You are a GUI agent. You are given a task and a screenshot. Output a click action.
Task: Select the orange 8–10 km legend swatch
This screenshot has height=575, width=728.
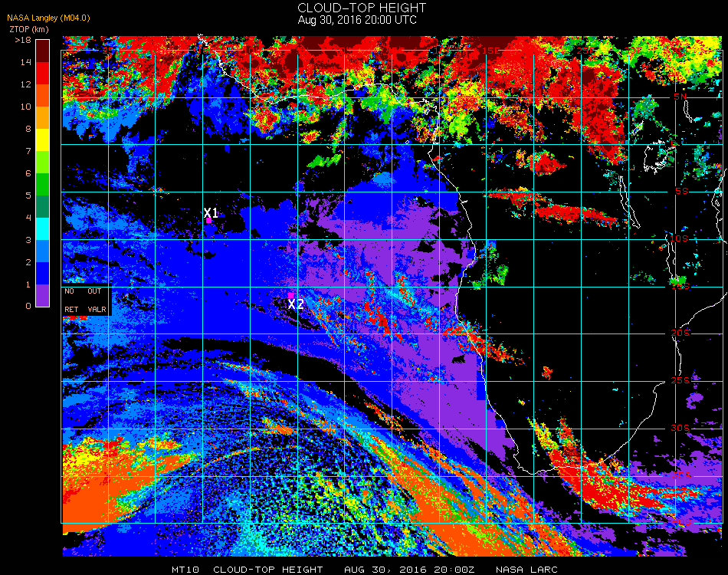coord(43,117)
